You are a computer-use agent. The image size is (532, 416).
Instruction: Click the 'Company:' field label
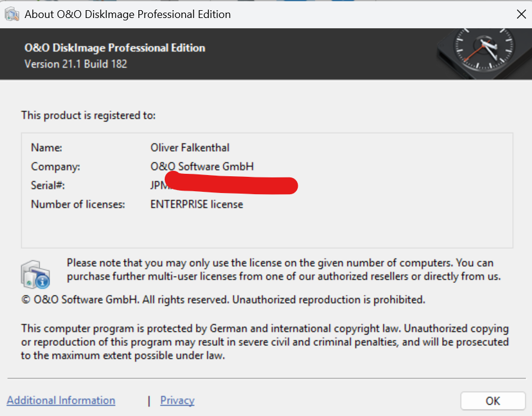tap(55, 167)
